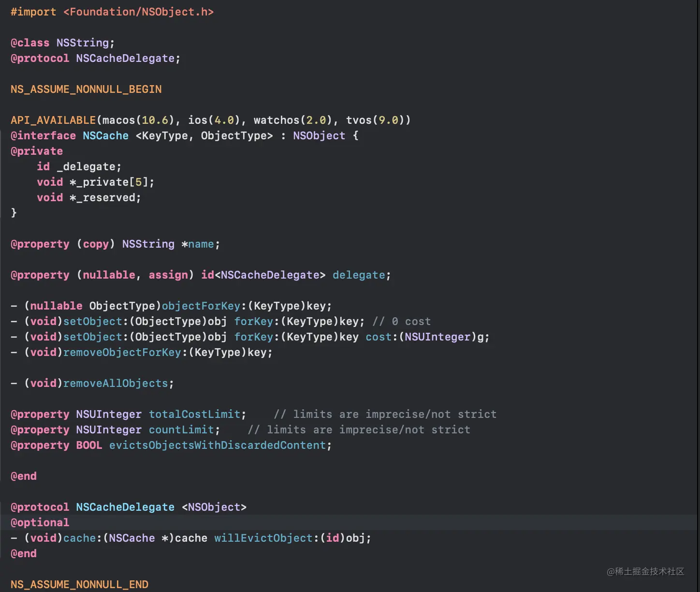Click the "countLimit" property name
The height and width of the screenshot is (592, 700).
pyautogui.click(x=181, y=429)
